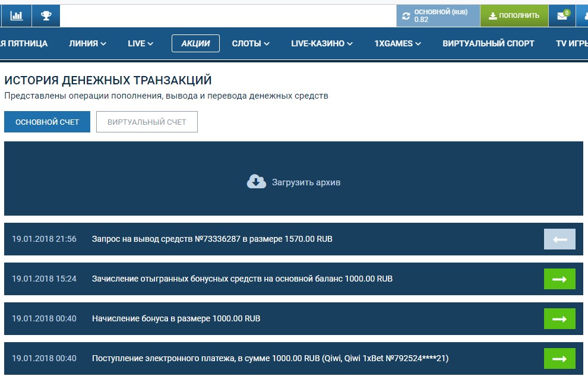Open the АКЦИИ menu item
Viewport: 588px width, 376px height.
click(x=195, y=43)
